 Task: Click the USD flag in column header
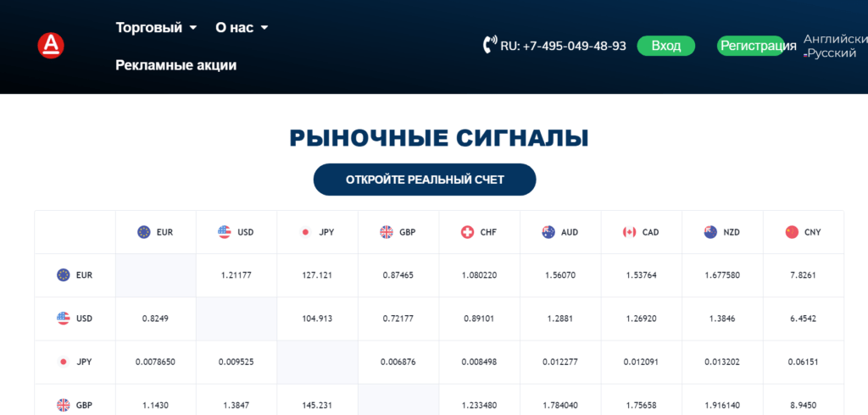click(225, 232)
